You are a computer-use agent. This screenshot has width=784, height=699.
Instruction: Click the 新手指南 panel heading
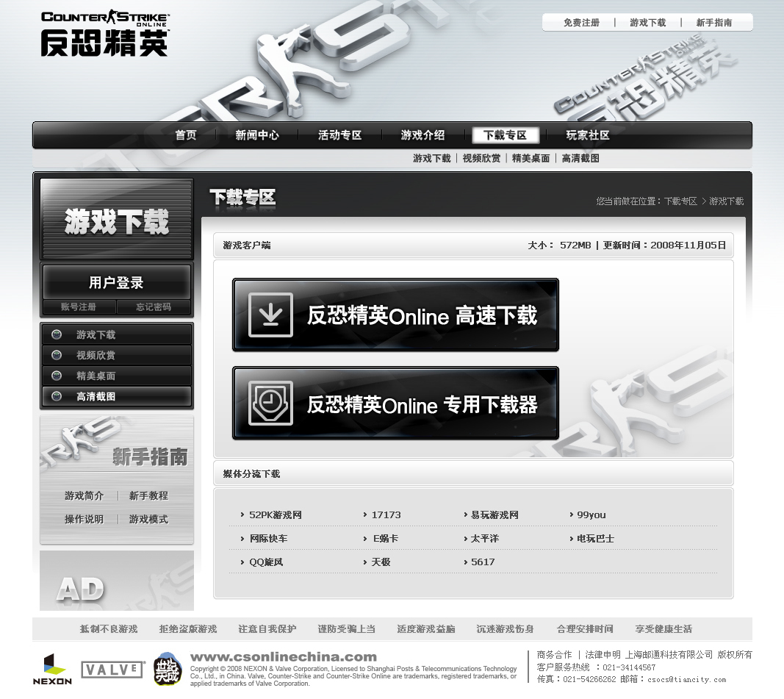coord(150,456)
